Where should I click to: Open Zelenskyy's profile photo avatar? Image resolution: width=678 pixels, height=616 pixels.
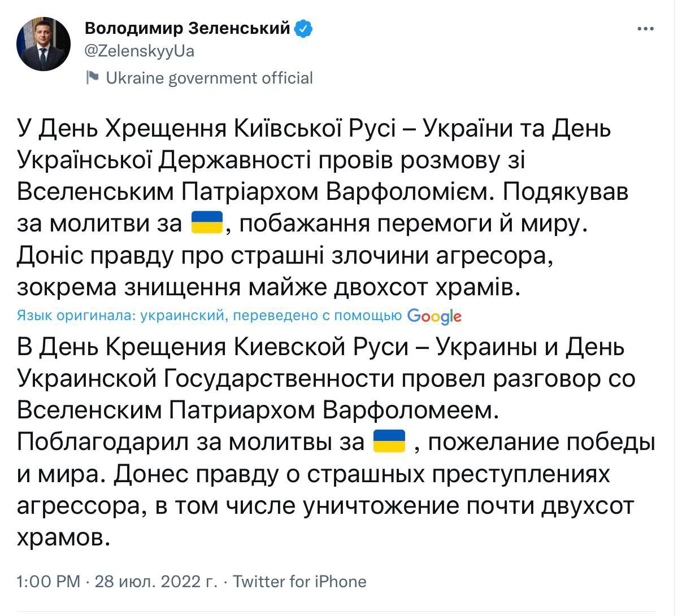click(x=44, y=44)
